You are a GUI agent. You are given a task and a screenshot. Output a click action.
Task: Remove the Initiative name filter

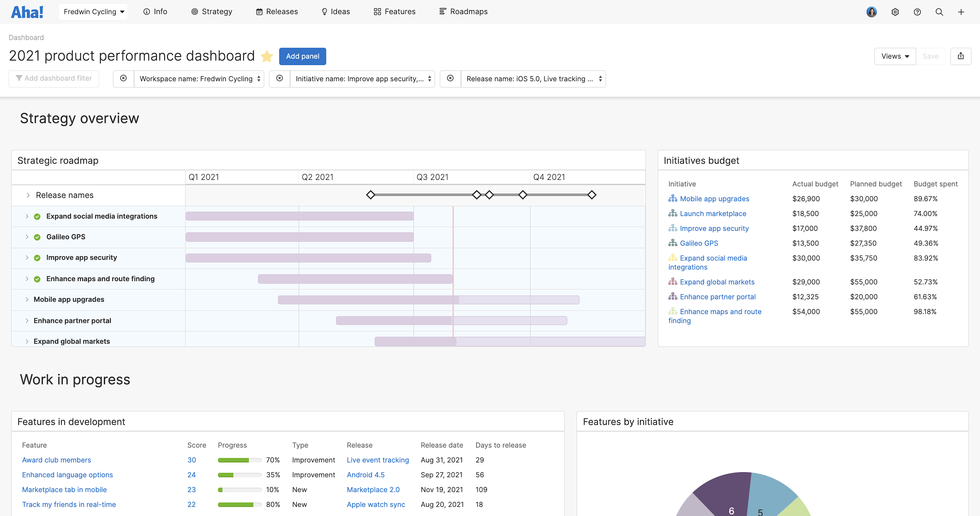point(280,78)
